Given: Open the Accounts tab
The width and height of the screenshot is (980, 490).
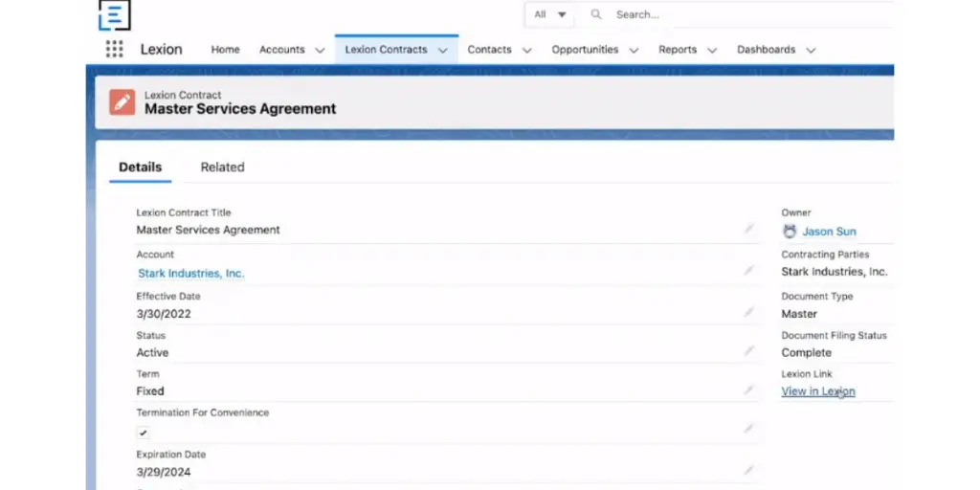Looking at the screenshot, I should coord(282,50).
